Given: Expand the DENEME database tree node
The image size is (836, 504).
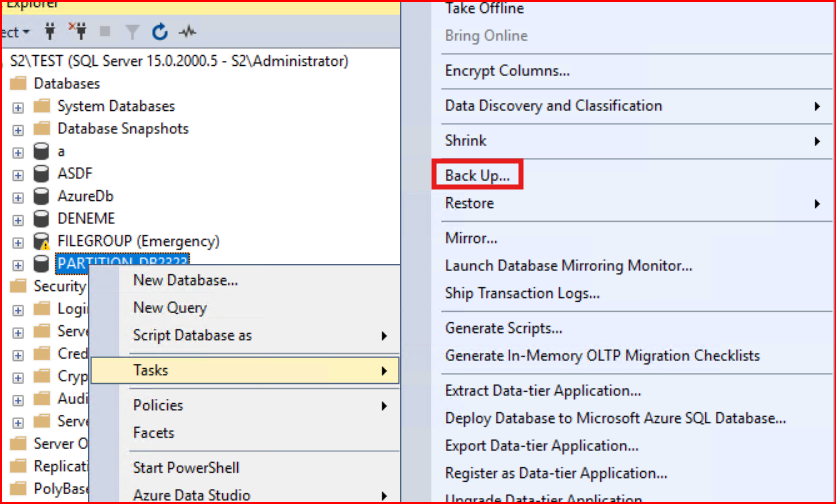Looking at the screenshot, I should (18, 219).
